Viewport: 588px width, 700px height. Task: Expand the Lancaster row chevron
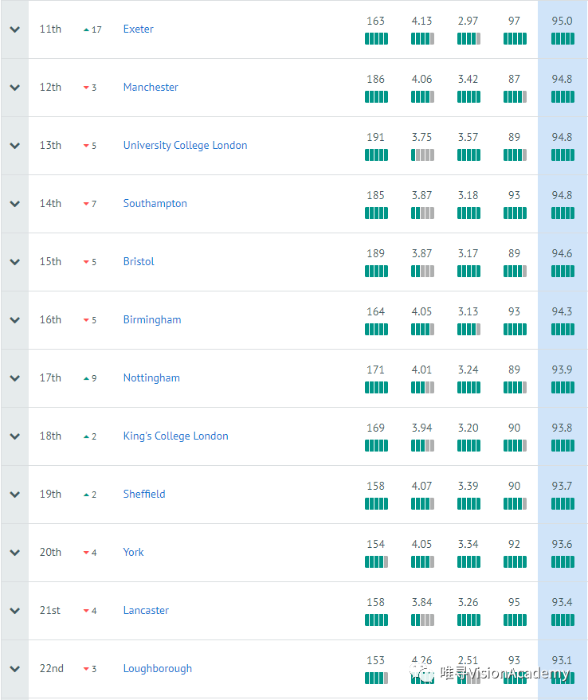(15, 610)
